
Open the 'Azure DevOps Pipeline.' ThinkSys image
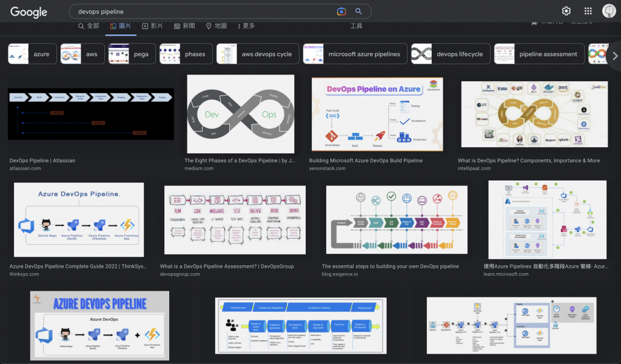pos(79,220)
